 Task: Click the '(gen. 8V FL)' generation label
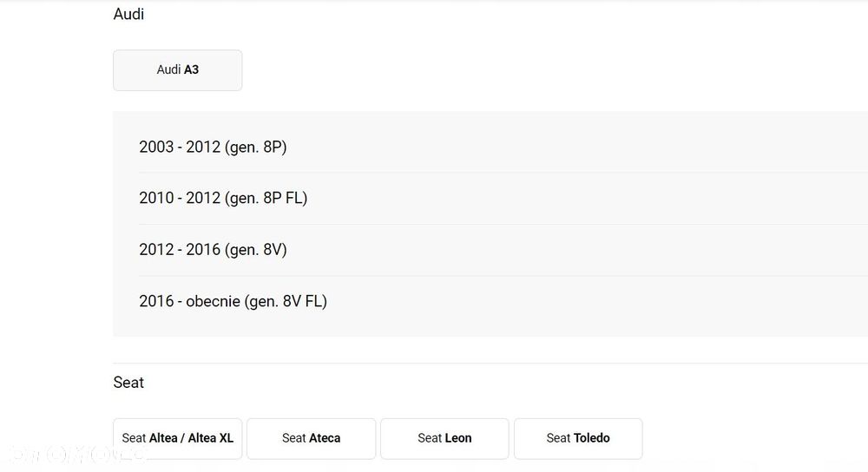pyautogui.click(x=286, y=301)
